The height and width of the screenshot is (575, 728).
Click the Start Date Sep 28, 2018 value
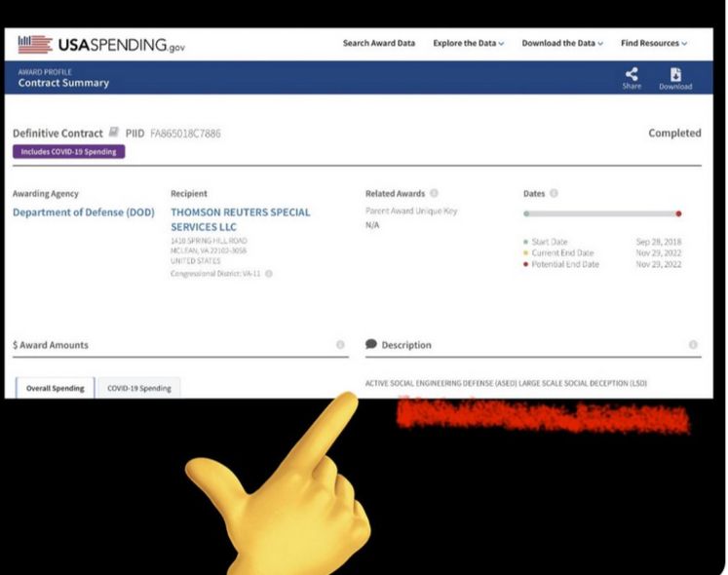[x=659, y=242]
